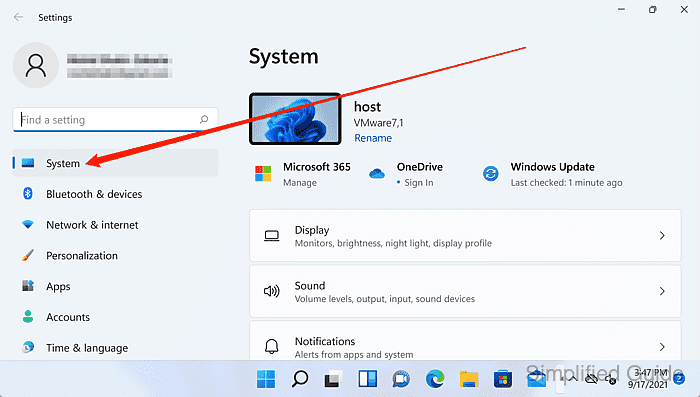Open taskbar Search
Image resolution: width=700 pixels, height=397 pixels.
tap(300, 379)
